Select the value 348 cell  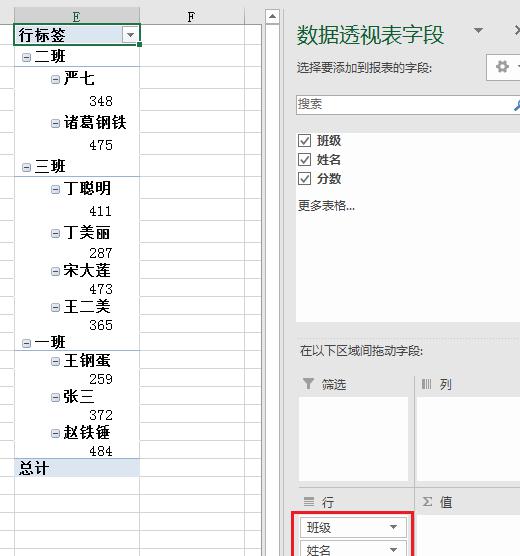point(77,100)
